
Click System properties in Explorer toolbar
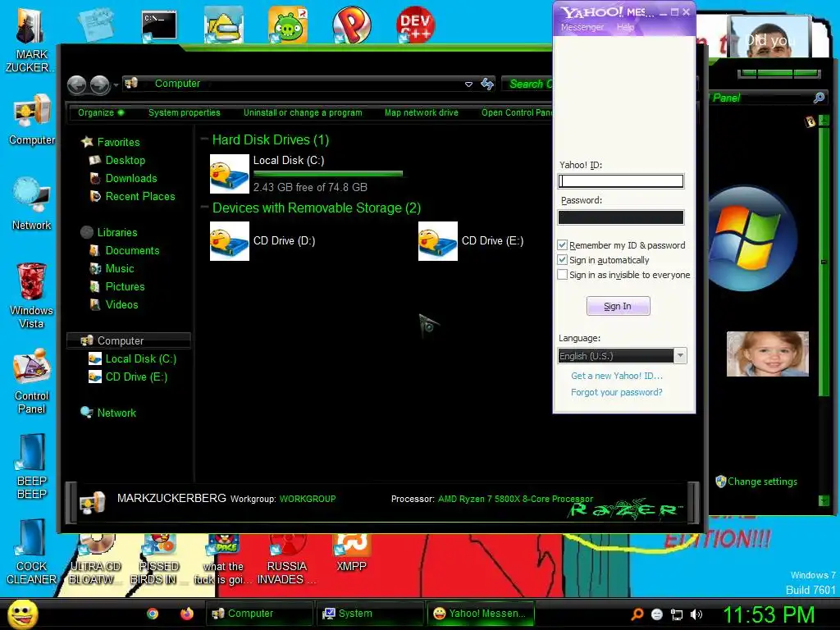(185, 112)
